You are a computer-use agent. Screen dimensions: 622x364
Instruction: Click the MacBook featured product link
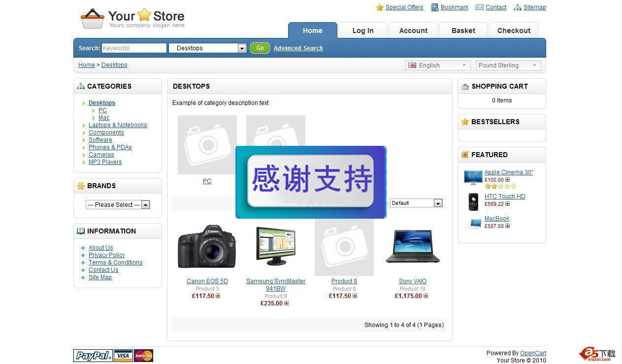(x=497, y=219)
